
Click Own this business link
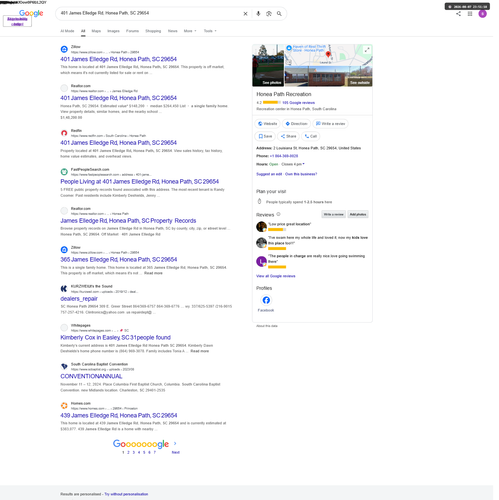tap(301, 174)
